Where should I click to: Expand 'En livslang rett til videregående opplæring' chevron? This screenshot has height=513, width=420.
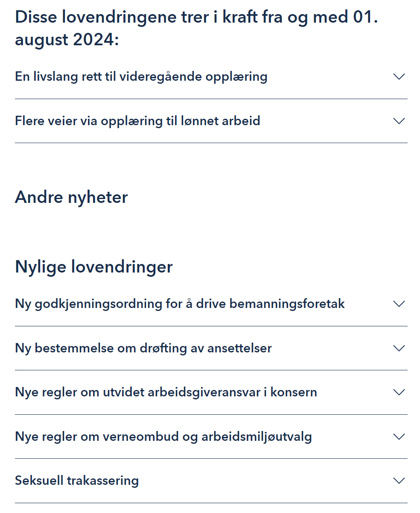[x=399, y=77]
